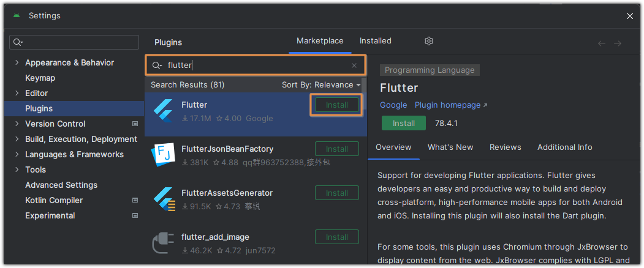Open search history via the plugin search magnifier
Screen dimensions: 644x268
pyautogui.click(x=157, y=65)
